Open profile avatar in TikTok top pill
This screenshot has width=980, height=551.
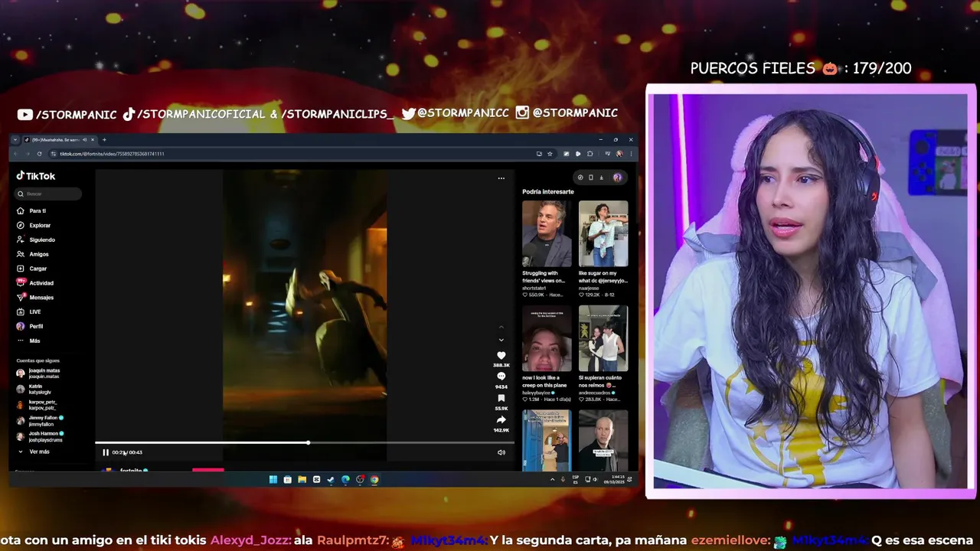617,178
